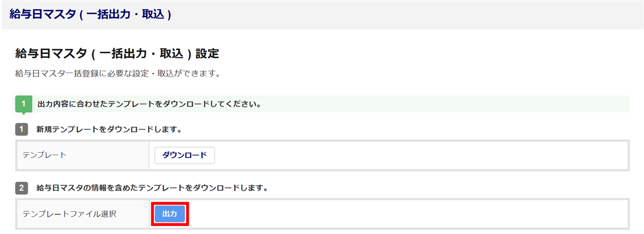Click blank area right of the description text
644x234 pixels.
click(403, 74)
